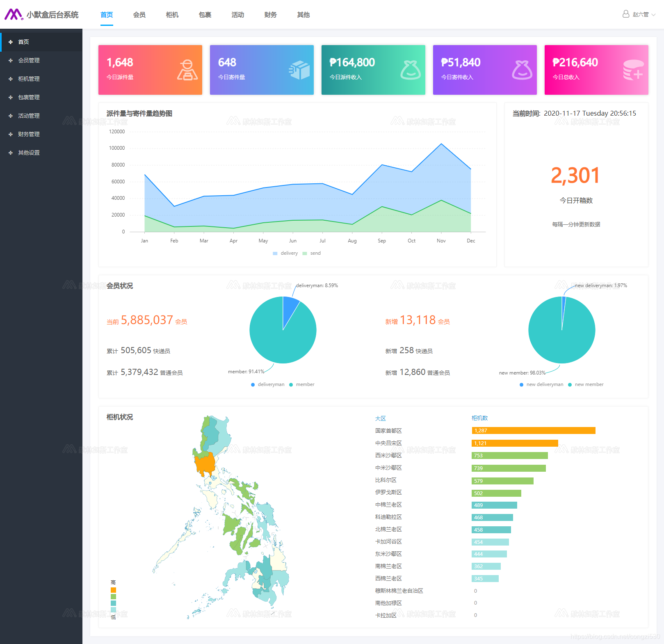Click the 5,885,037 current member count
Image resolution: width=664 pixels, height=644 pixels.
[x=147, y=320]
